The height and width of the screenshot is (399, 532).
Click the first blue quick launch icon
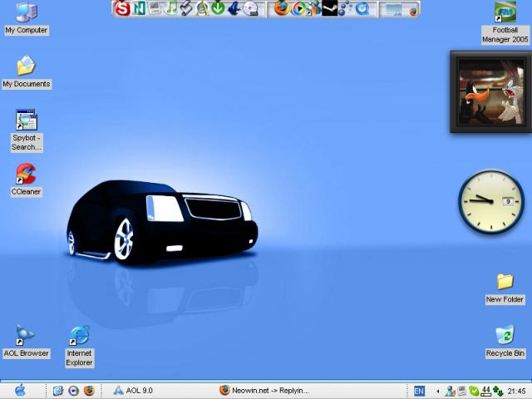point(58,391)
